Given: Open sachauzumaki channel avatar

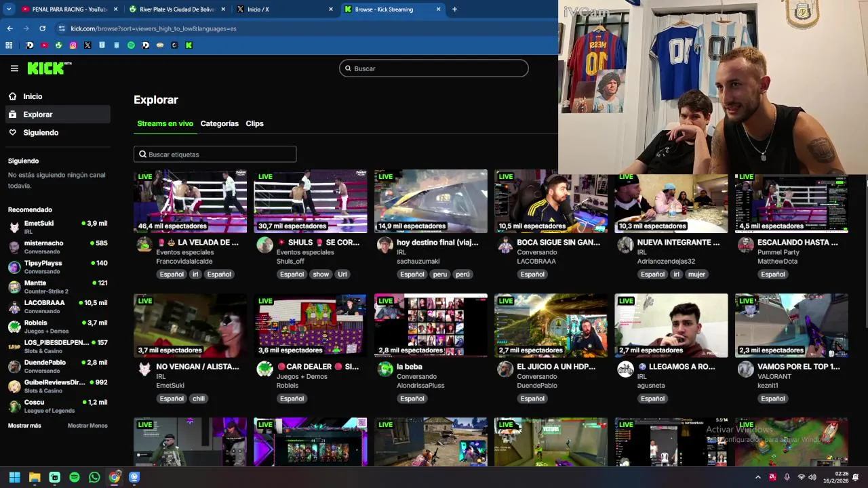Looking at the screenshot, I should point(385,245).
